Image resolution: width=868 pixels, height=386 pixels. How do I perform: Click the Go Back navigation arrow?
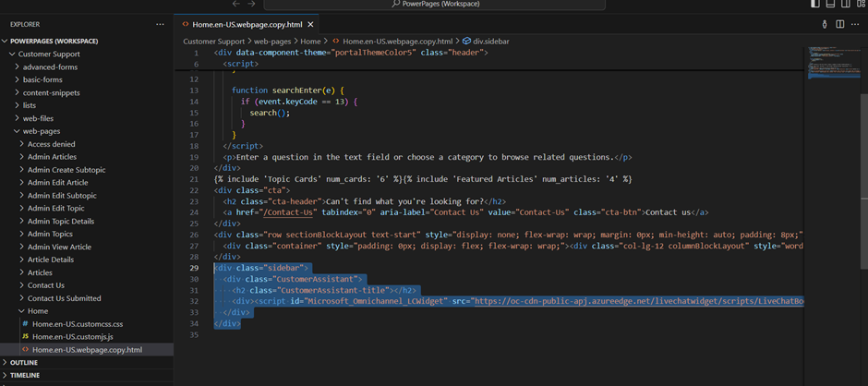tap(235, 4)
